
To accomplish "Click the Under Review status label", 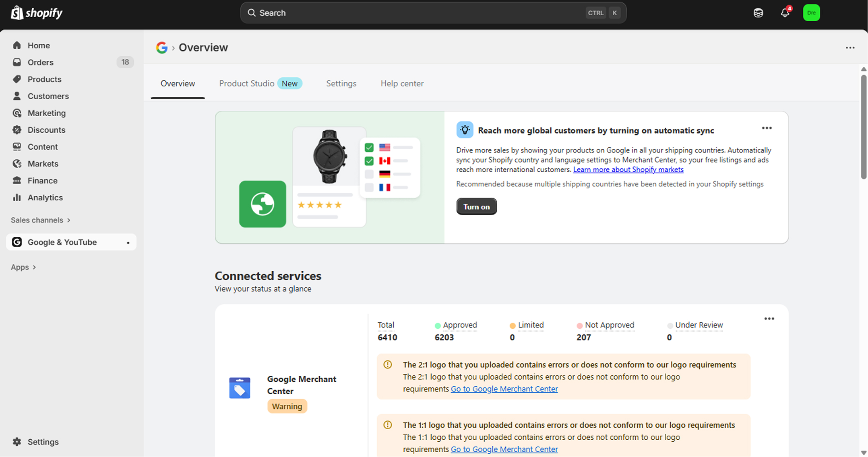I will pos(699,325).
